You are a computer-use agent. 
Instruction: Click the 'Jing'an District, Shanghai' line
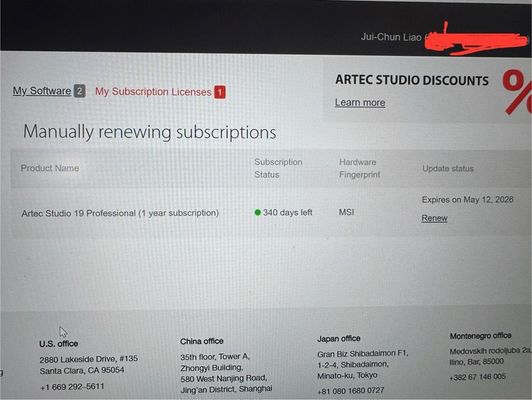coord(226,389)
